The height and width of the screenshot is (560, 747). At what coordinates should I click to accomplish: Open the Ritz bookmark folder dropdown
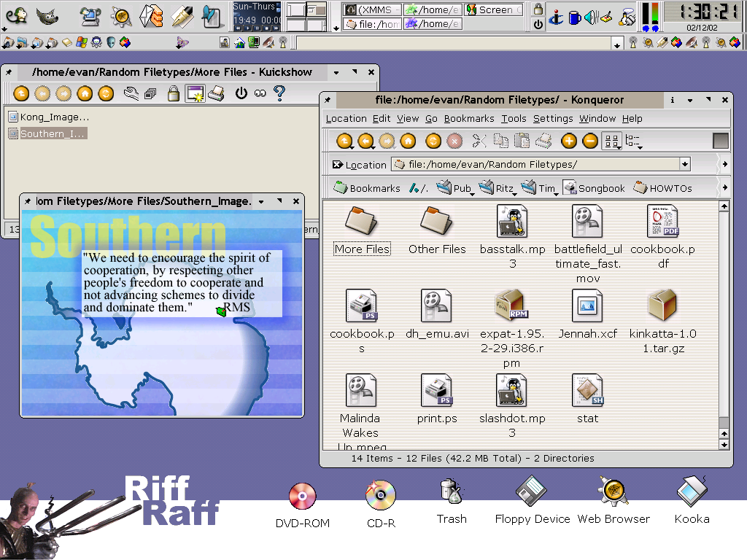coord(498,188)
